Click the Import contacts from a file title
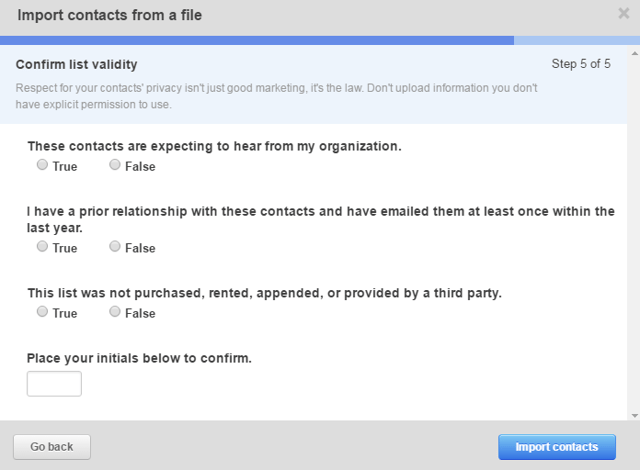 (109, 15)
